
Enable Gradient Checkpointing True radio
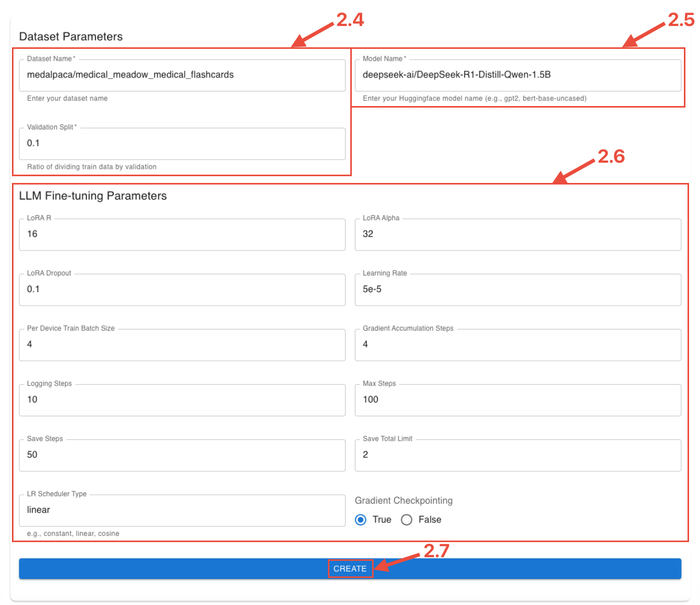tap(361, 520)
